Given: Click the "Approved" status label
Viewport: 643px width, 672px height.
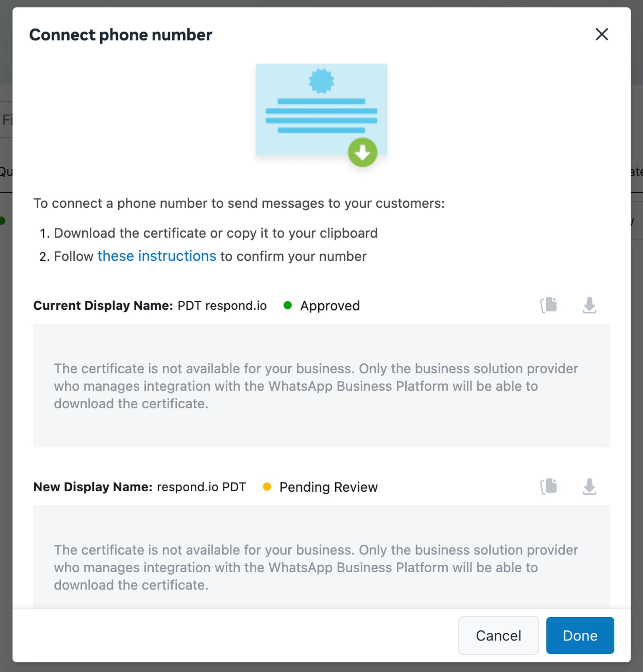Looking at the screenshot, I should coord(330,305).
